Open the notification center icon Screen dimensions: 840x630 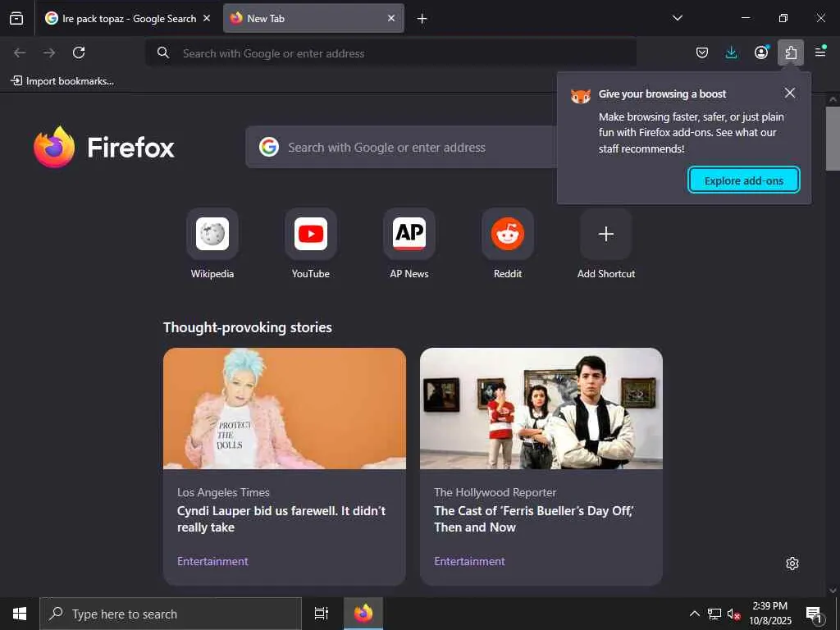coord(815,614)
